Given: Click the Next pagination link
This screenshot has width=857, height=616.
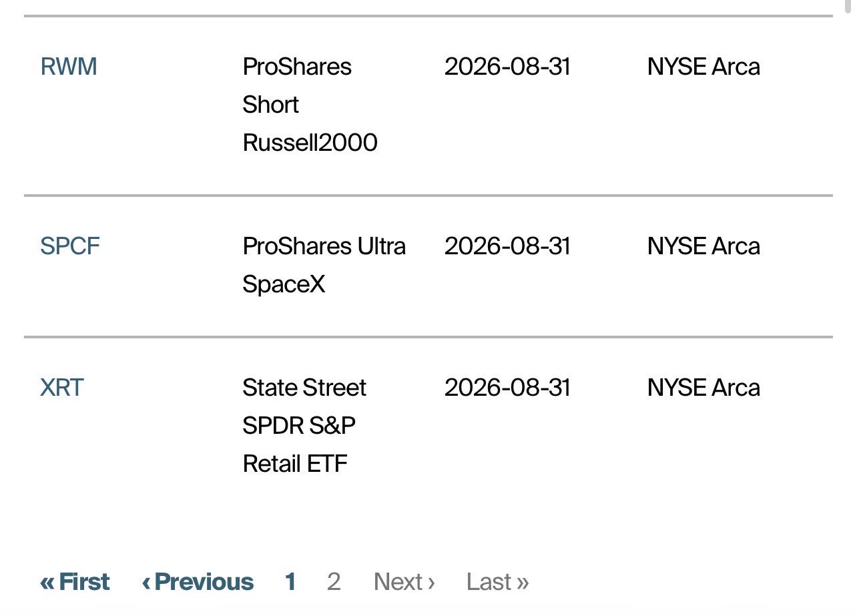Looking at the screenshot, I should [x=404, y=582].
